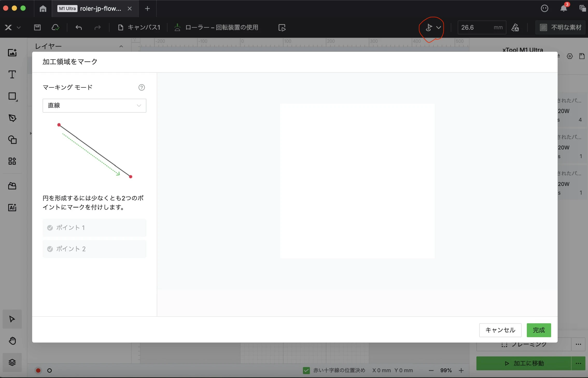Click キャンセル to dismiss dialog
Screen dimensions: 588x378
(x=500, y=330)
